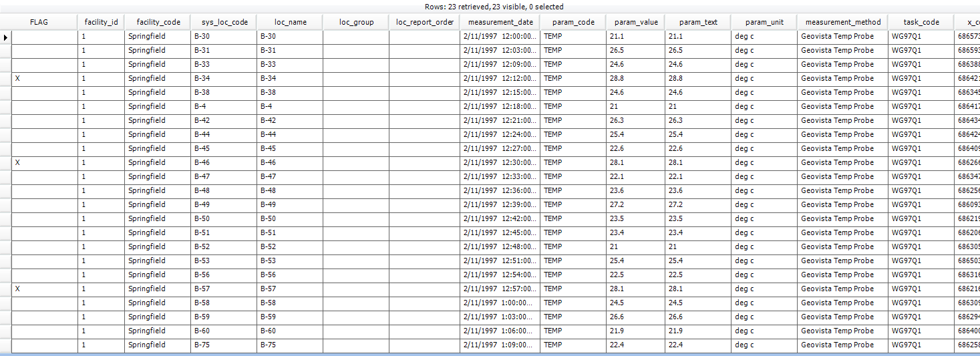
Task: Click the X flag cell in B-46 row
Action: (44, 163)
